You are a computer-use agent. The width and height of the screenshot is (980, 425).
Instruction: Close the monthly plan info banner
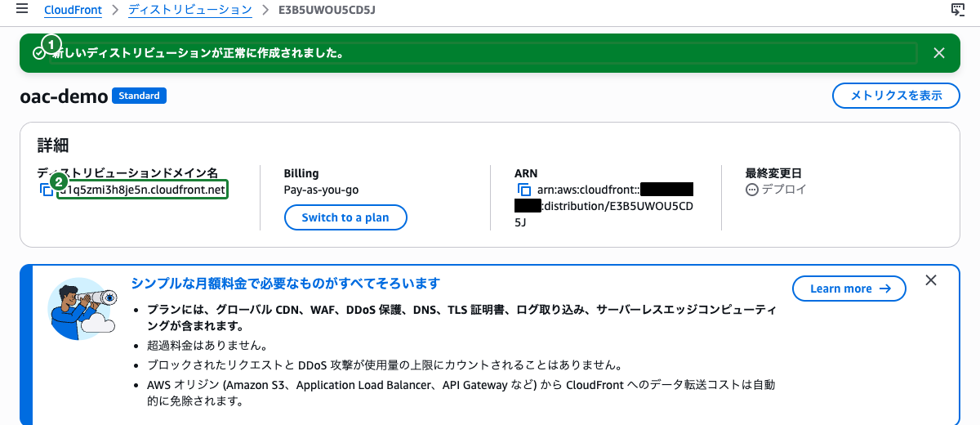[931, 280]
